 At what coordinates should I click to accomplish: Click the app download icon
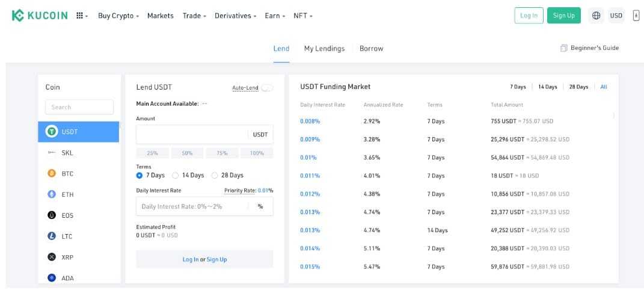(636, 16)
